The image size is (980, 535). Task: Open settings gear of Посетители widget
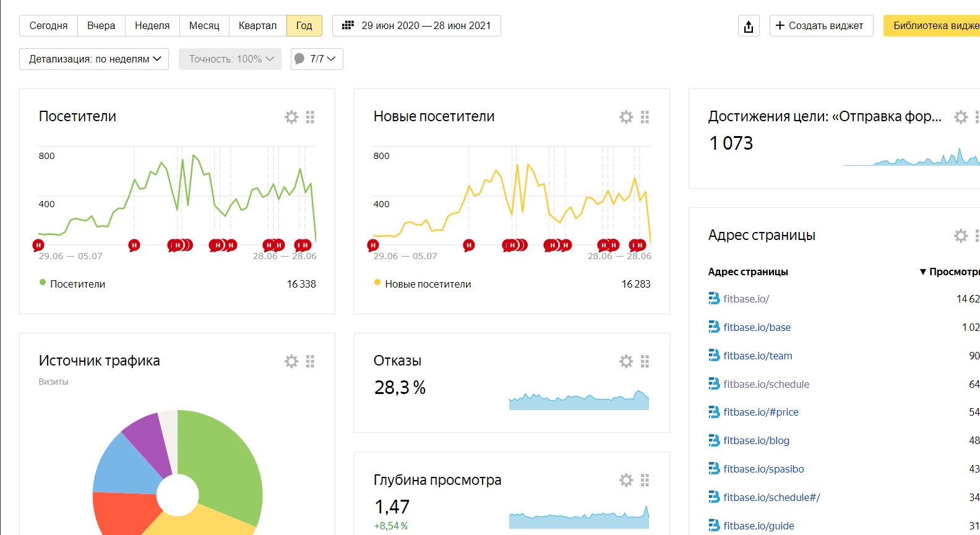pos(291,117)
